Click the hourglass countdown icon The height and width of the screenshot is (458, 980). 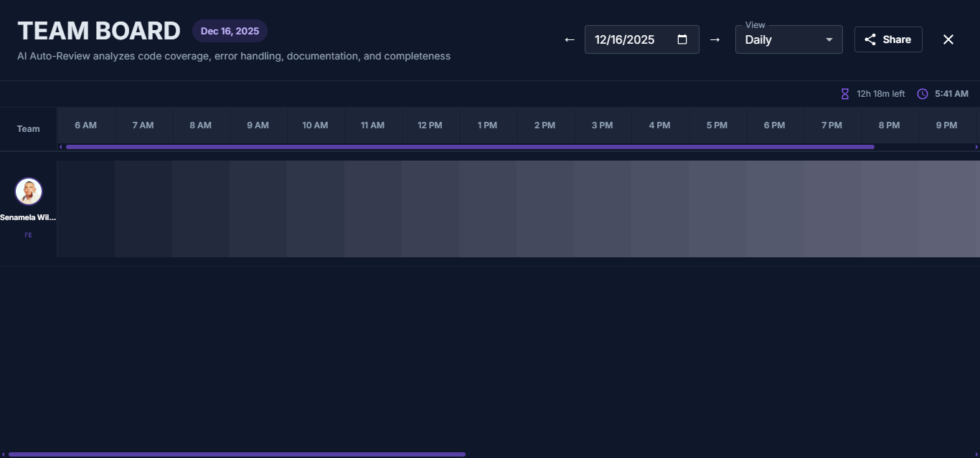coord(845,93)
